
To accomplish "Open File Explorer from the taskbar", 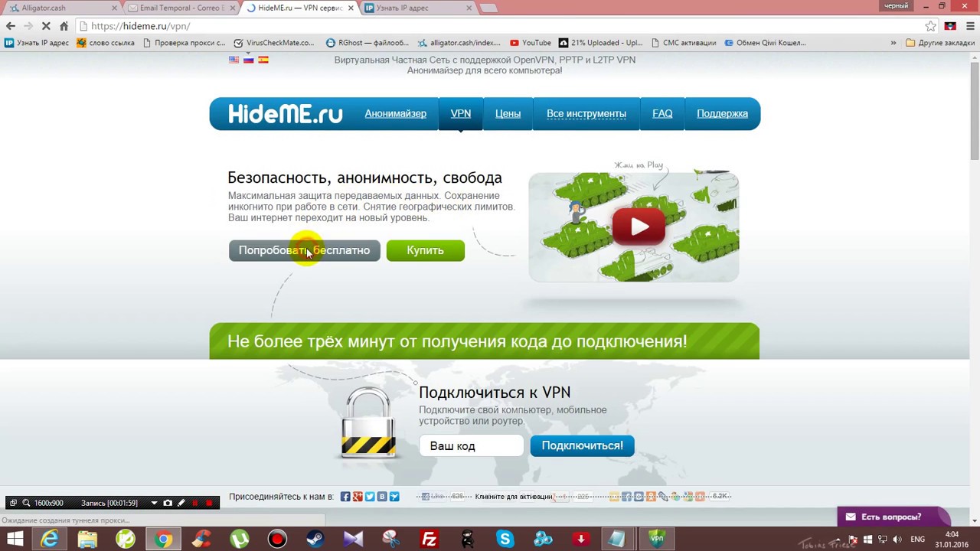I will coord(87,539).
